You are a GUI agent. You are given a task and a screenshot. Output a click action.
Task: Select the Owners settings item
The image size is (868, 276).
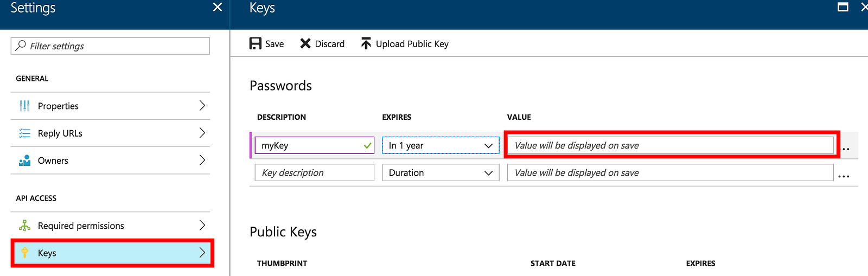coord(110,161)
